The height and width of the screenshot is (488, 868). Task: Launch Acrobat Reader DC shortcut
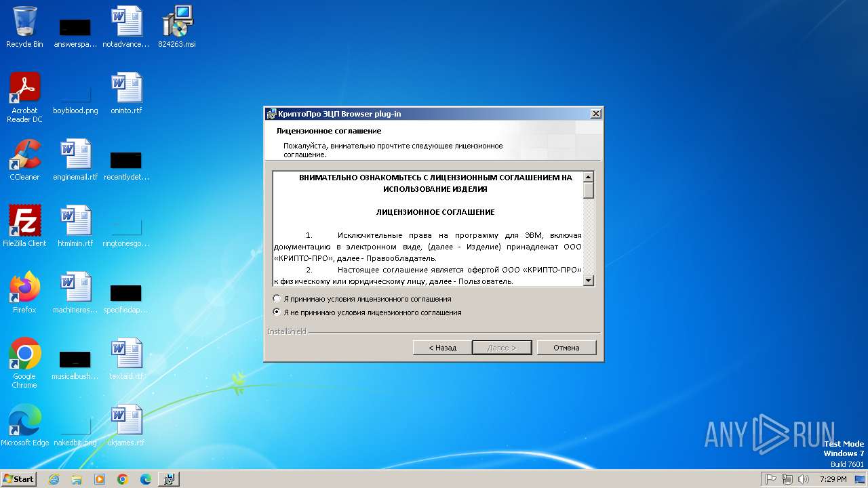coord(24,98)
